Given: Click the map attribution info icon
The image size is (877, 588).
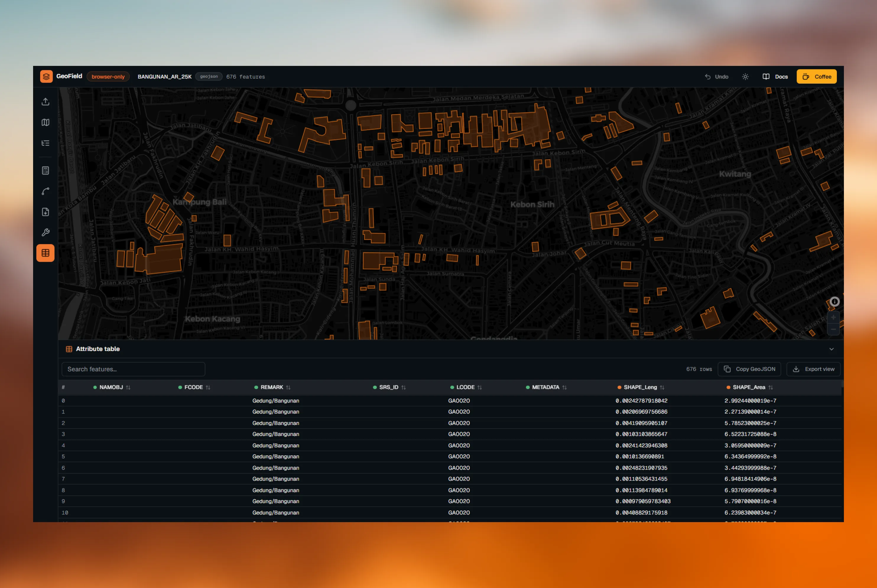Looking at the screenshot, I should [x=835, y=301].
